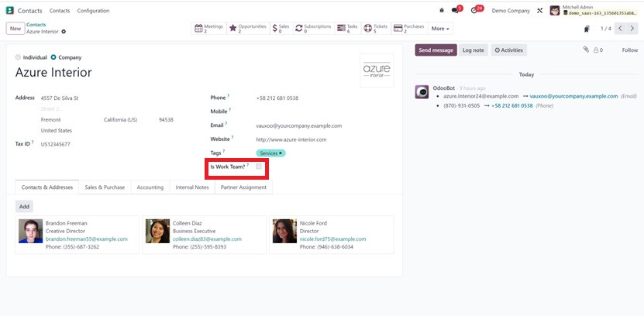This screenshot has width=644, height=316.
Task: Go to previous record arrow
Action: 621,29
